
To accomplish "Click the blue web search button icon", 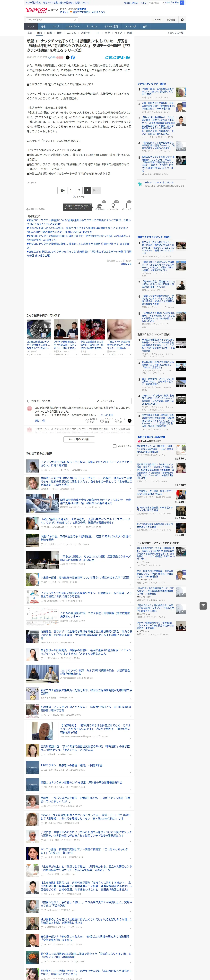I will 182,3.
